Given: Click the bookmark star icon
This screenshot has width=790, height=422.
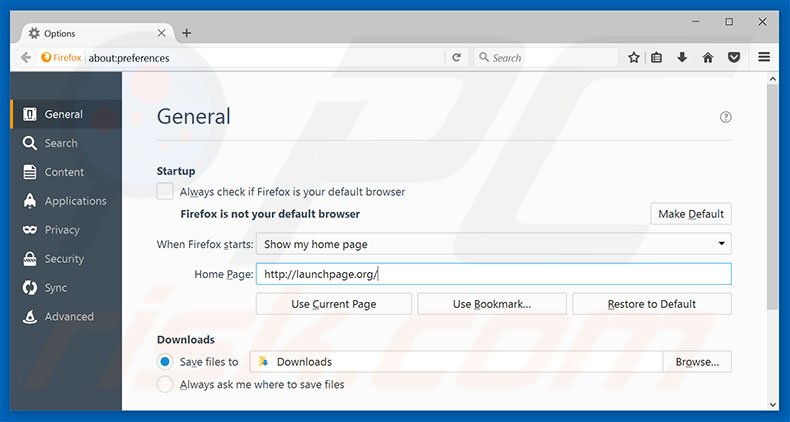Looking at the screenshot, I should pos(633,58).
